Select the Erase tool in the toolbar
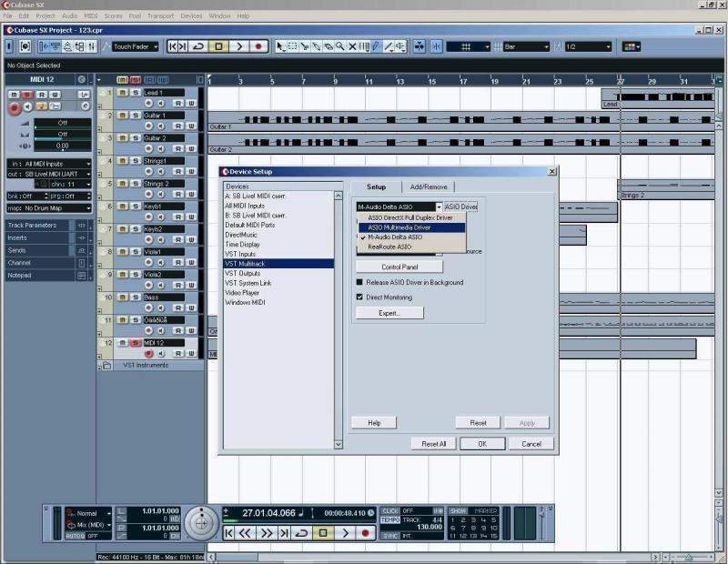The height and width of the screenshot is (564, 728). pyautogui.click(x=329, y=46)
